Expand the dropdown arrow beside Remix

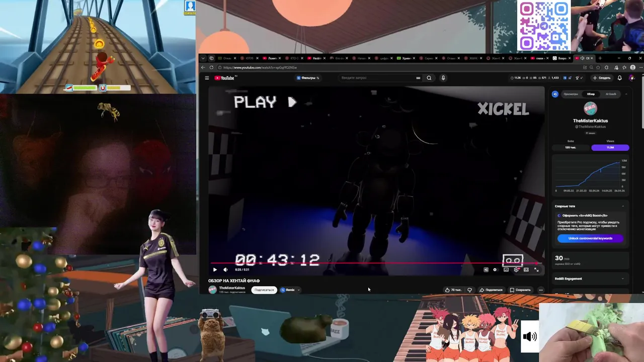tap(298, 290)
